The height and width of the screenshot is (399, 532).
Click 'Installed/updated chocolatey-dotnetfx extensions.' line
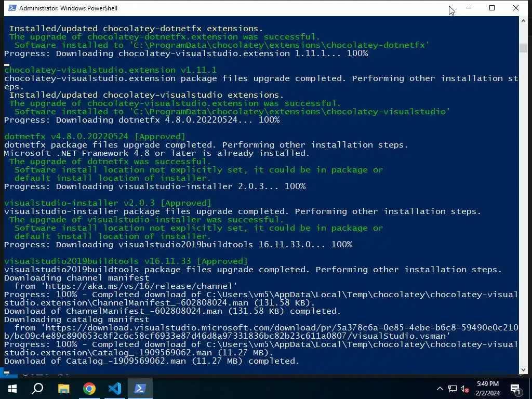click(136, 29)
